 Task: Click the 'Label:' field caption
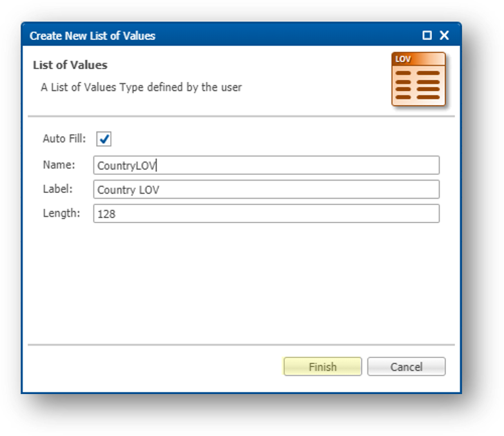point(58,189)
